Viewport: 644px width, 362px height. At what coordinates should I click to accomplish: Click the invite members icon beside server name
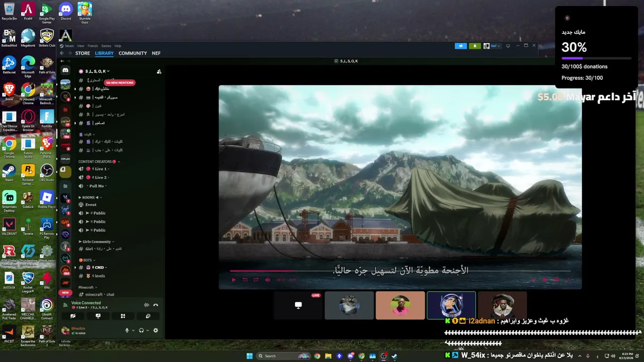(x=159, y=71)
